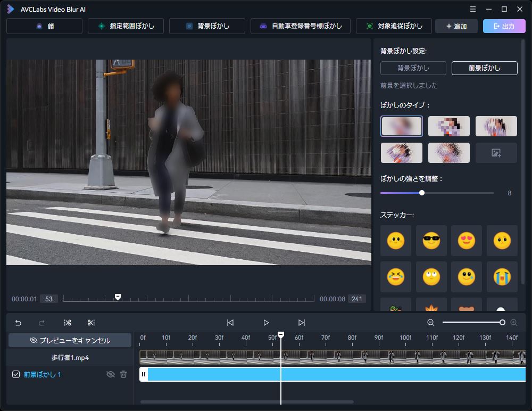The height and width of the screenshot is (411, 532).
Task: Select the sunglasses emoji sticker
Action: 431,241
